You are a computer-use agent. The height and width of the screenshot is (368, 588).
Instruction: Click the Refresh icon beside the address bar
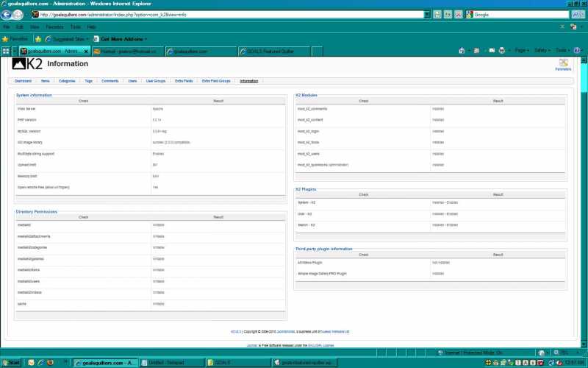click(448, 15)
